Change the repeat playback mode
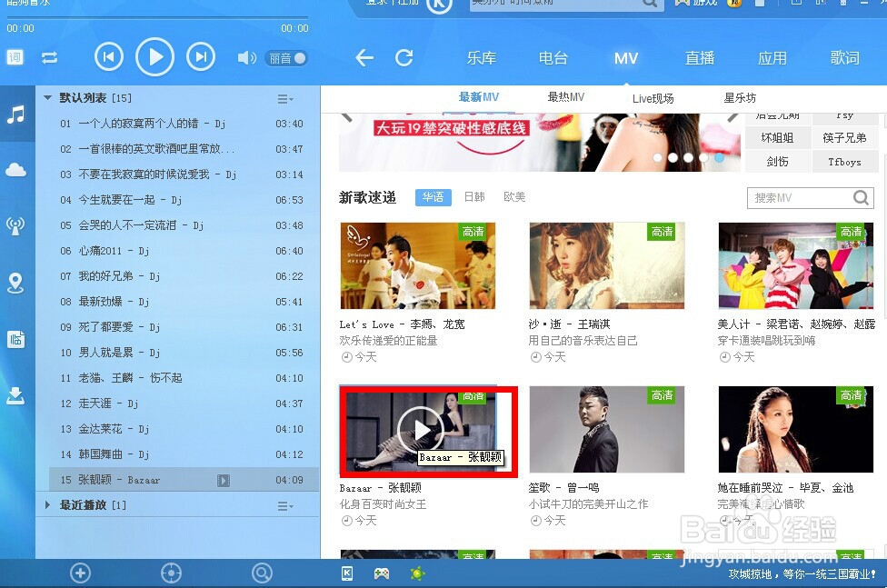 (49, 58)
